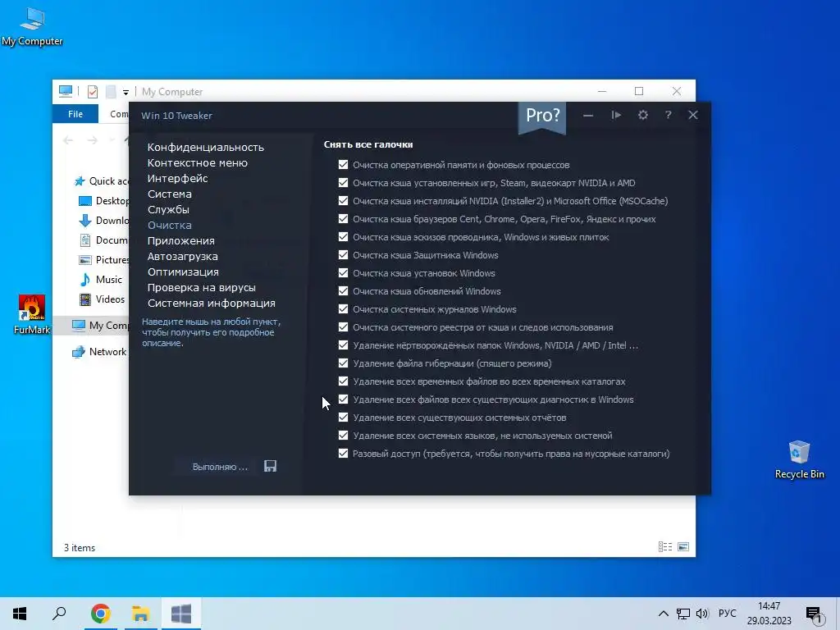
Task: Open the Приложения section
Action: (181, 240)
